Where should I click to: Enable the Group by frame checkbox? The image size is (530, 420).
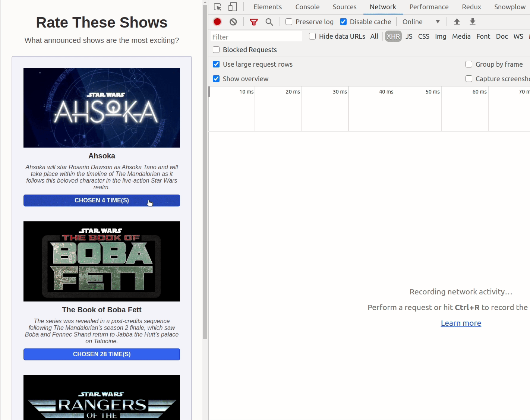click(469, 64)
